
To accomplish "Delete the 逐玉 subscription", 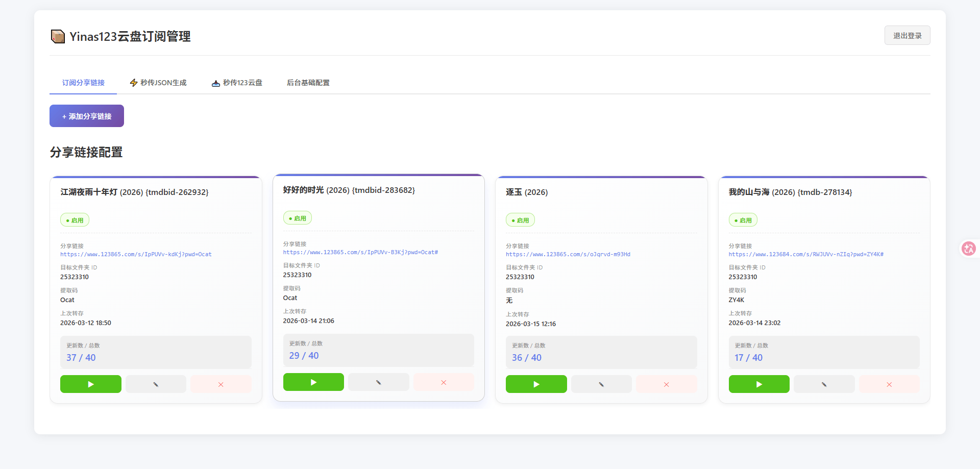I will [x=666, y=384].
